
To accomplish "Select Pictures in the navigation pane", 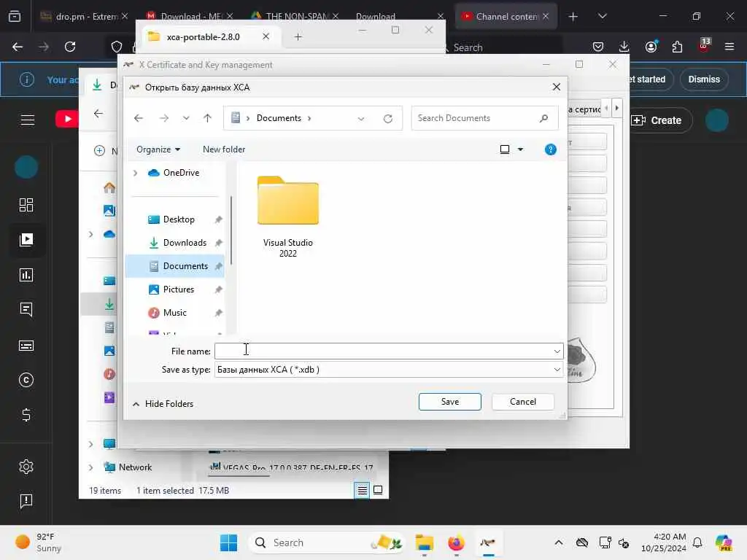I will pyautogui.click(x=178, y=289).
